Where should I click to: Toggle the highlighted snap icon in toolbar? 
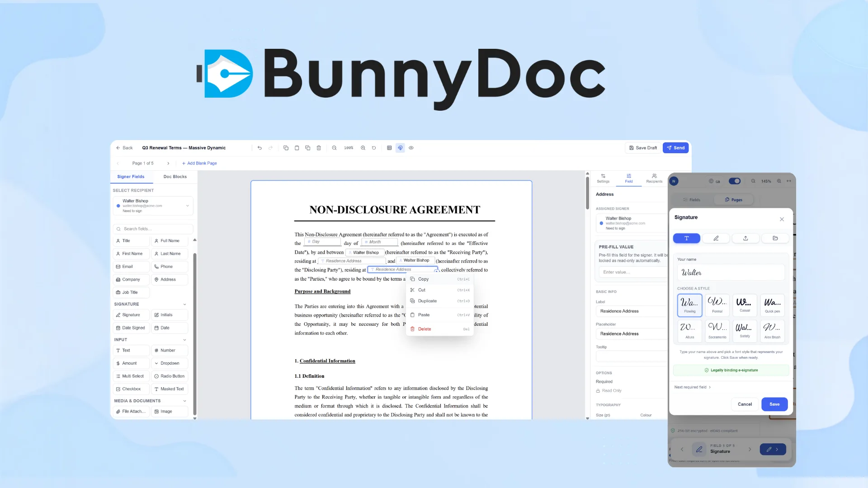[x=400, y=148]
